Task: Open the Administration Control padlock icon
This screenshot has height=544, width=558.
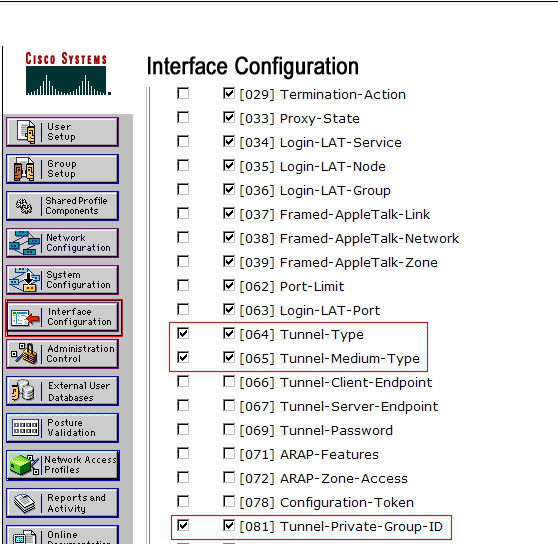Action: coord(24,354)
